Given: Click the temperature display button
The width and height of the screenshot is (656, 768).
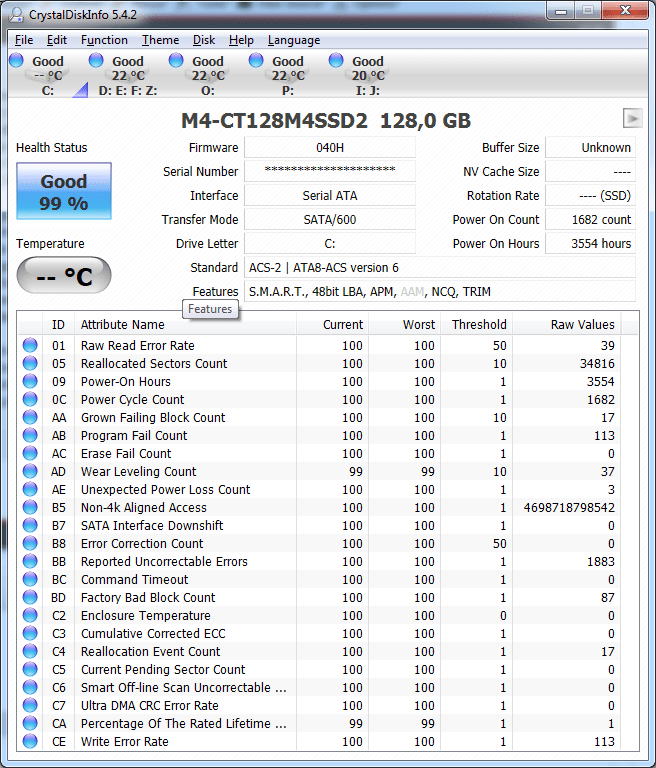Looking at the screenshot, I should pos(64,276).
